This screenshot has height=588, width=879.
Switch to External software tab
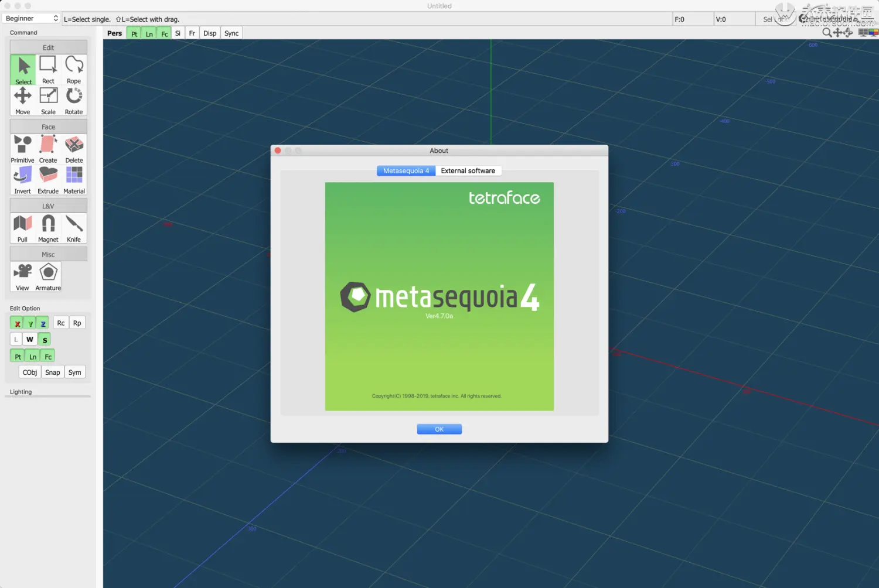(468, 170)
